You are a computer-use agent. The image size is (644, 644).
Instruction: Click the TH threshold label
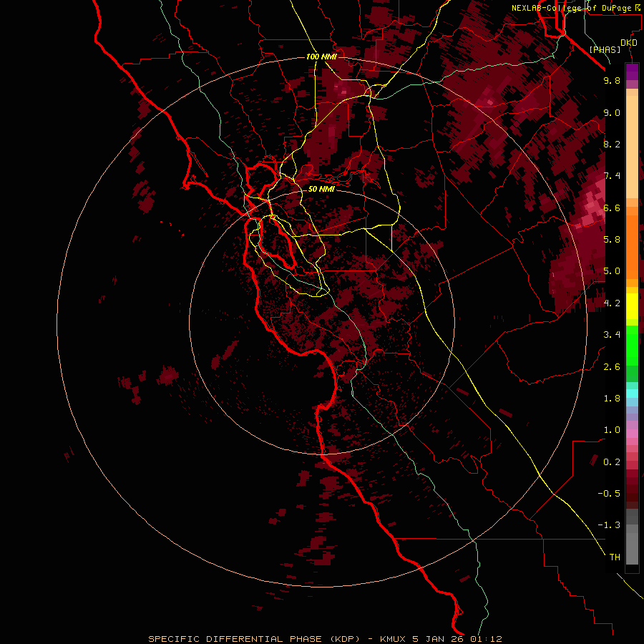[615, 557]
